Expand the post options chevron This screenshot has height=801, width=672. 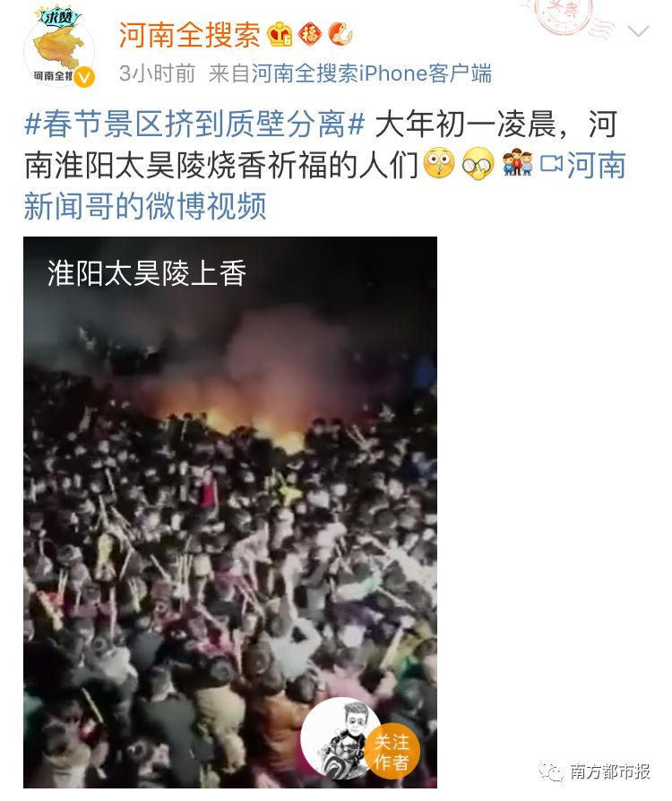point(638,32)
